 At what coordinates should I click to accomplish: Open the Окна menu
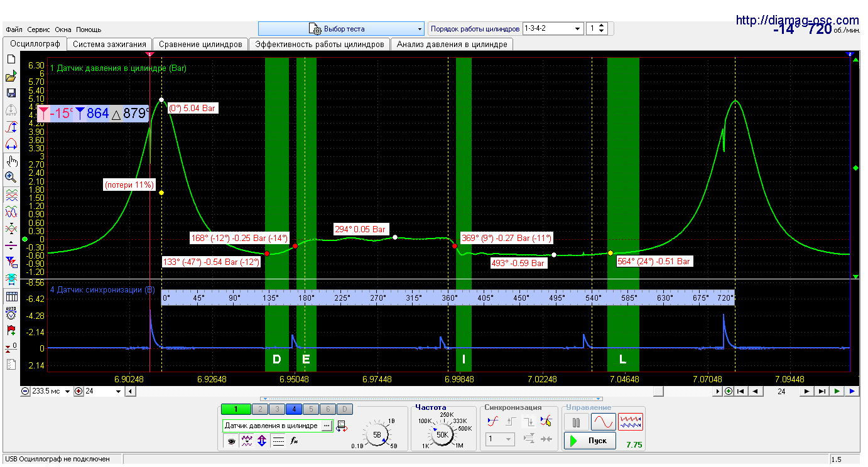point(63,30)
